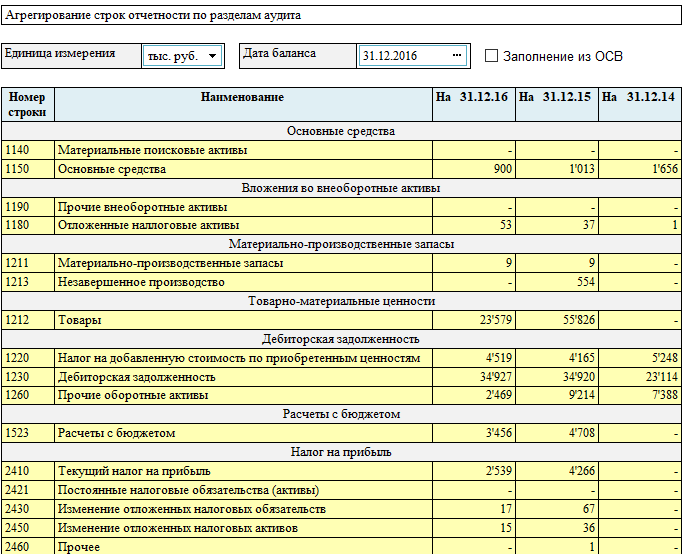Open the тыс. руб. unit dropdown

coord(182,56)
